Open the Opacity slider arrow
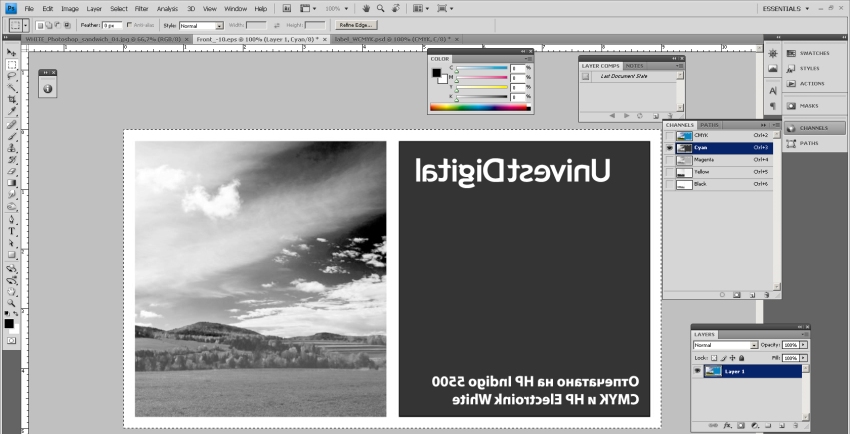The width and height of the screenshot is (850, 434). pyautogui.click(x=803, y=345)
